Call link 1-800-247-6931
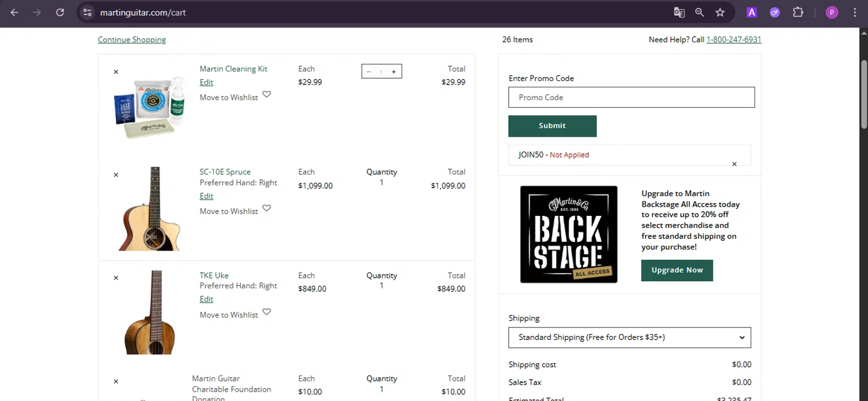The width and height of the screenshot is (868, 401). point(734,39)
